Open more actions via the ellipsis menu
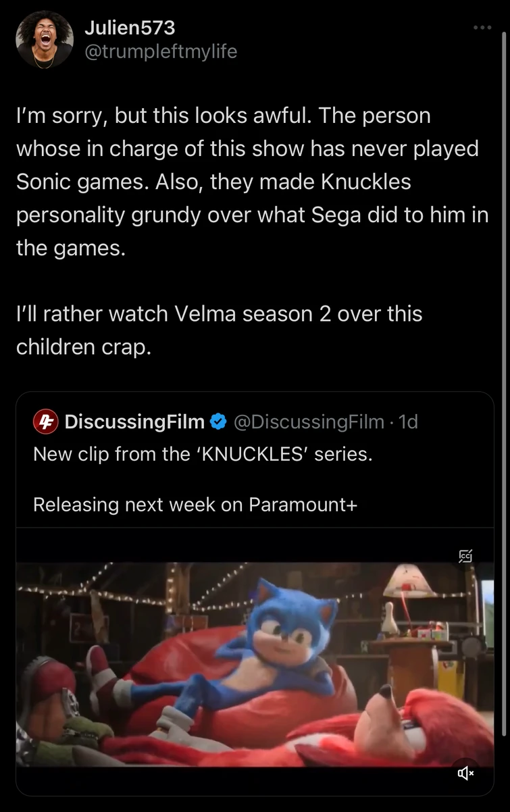This screenshot has width=510, height=812. tap(482, 27)
